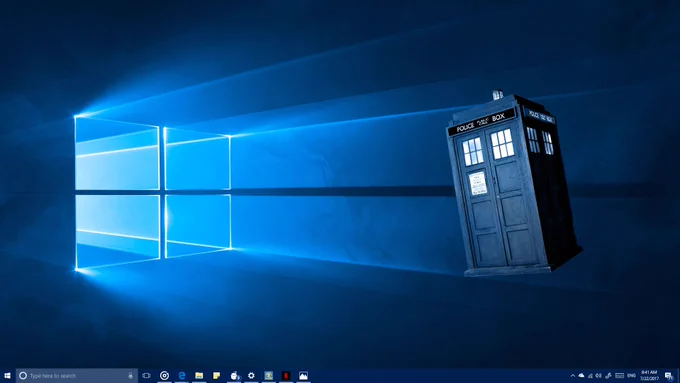Open Settings gear in taskbar
Image resolution: width=680 pixels, height=383 pixels.
(251, 376)
